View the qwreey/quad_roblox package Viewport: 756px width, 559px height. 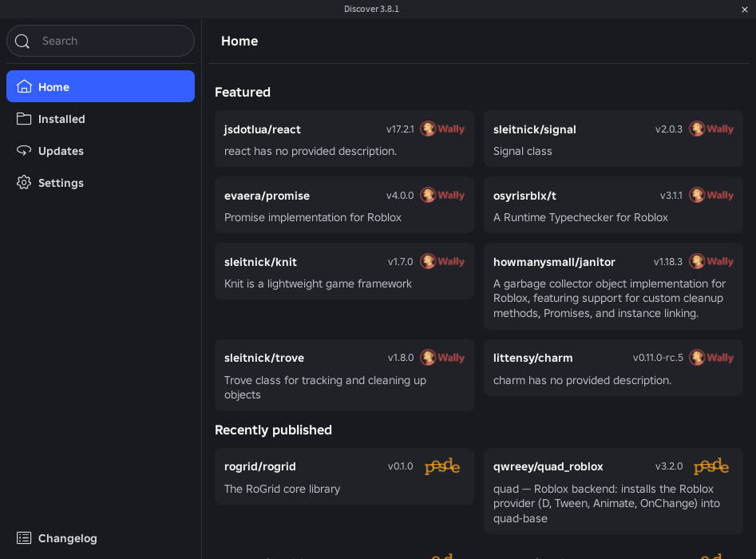613,491
